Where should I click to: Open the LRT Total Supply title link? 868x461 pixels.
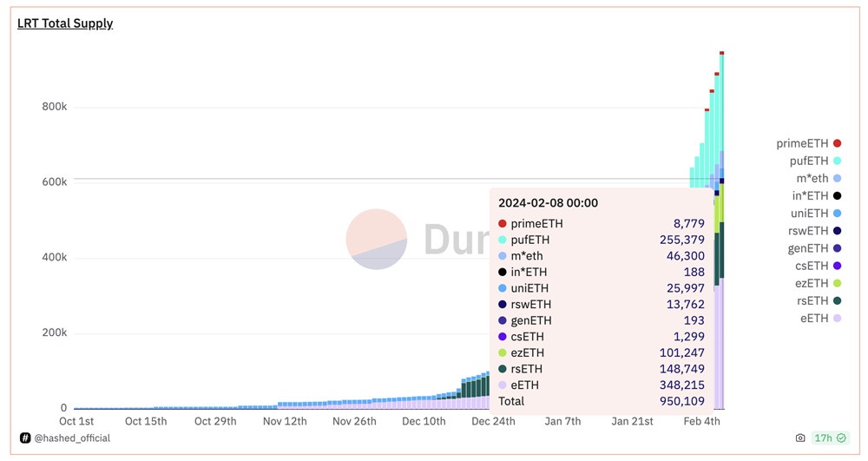(65, 23)
